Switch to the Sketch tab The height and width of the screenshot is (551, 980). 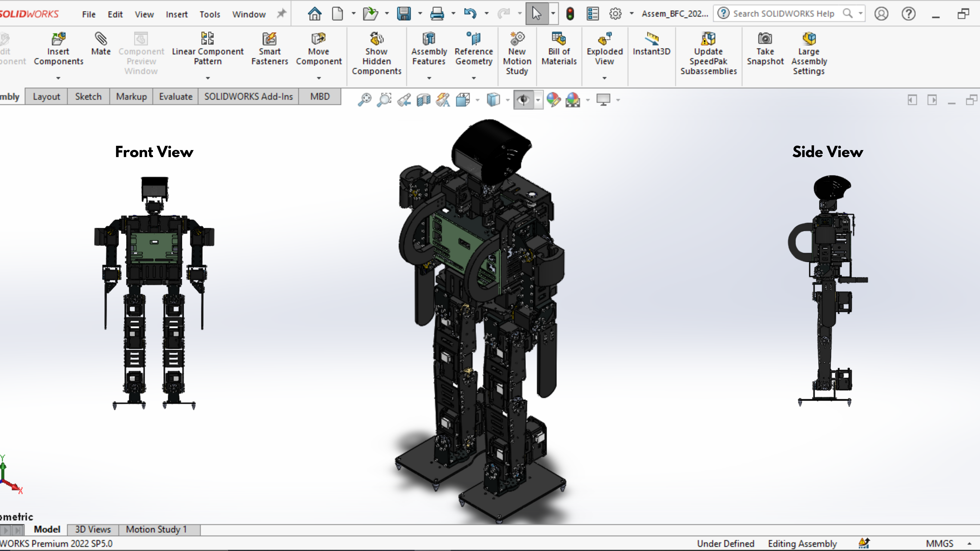88,97
